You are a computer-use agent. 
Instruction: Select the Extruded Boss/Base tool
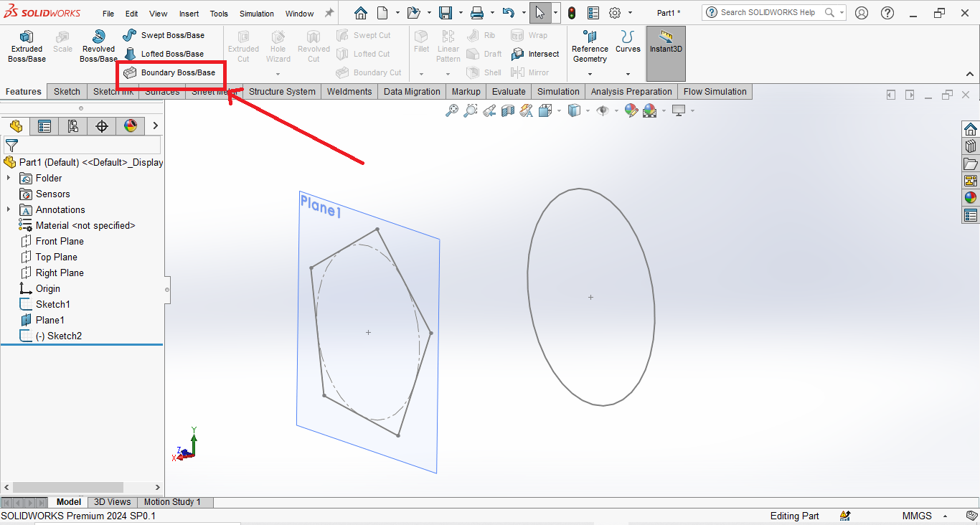(x=27, y=46)
